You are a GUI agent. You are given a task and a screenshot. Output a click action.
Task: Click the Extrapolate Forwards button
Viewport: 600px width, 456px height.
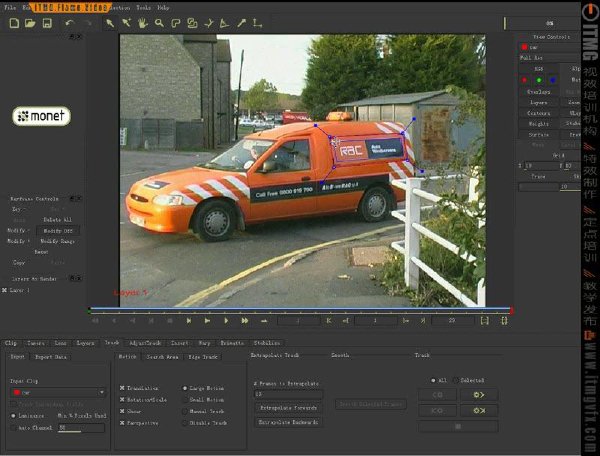pyautogui.click(x=289, y=408)
